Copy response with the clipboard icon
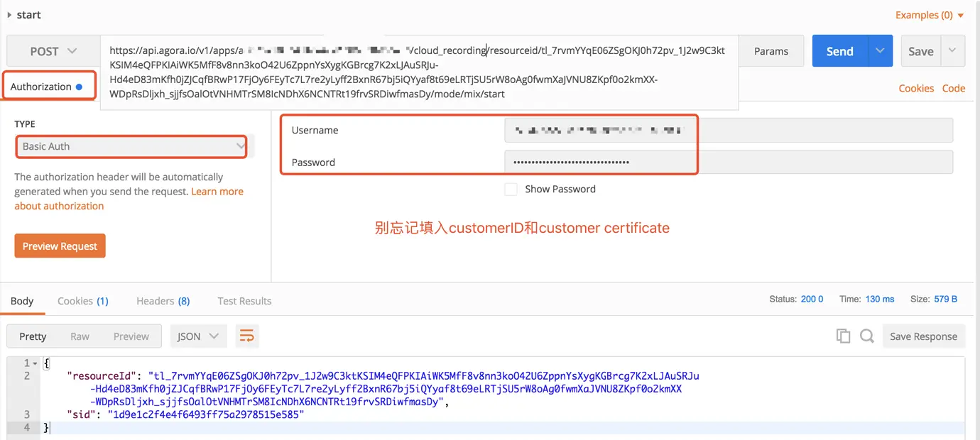This screenshot has width=980, height=440. pyautogui.click(x=843, y=336)
